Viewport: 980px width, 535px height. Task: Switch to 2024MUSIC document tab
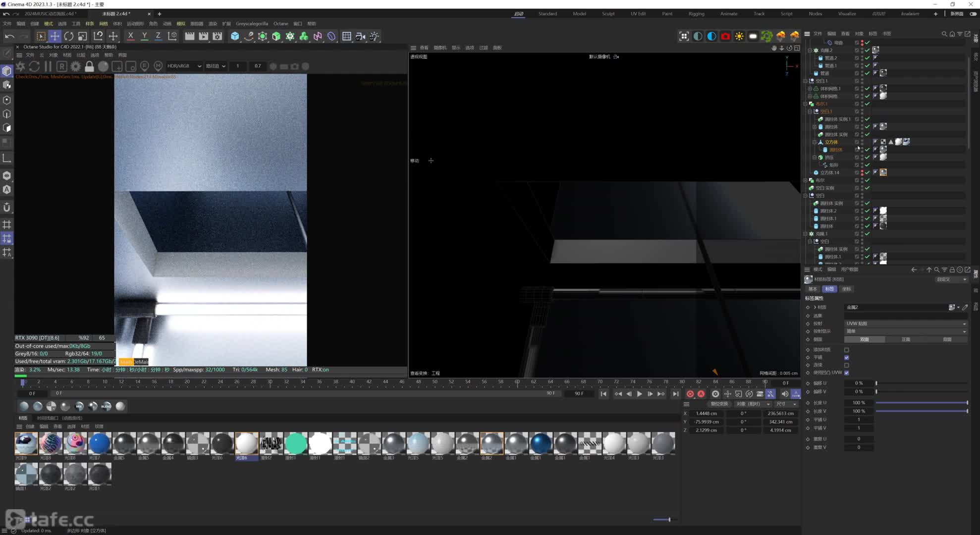pyautogui.click(x=50, y=14)
